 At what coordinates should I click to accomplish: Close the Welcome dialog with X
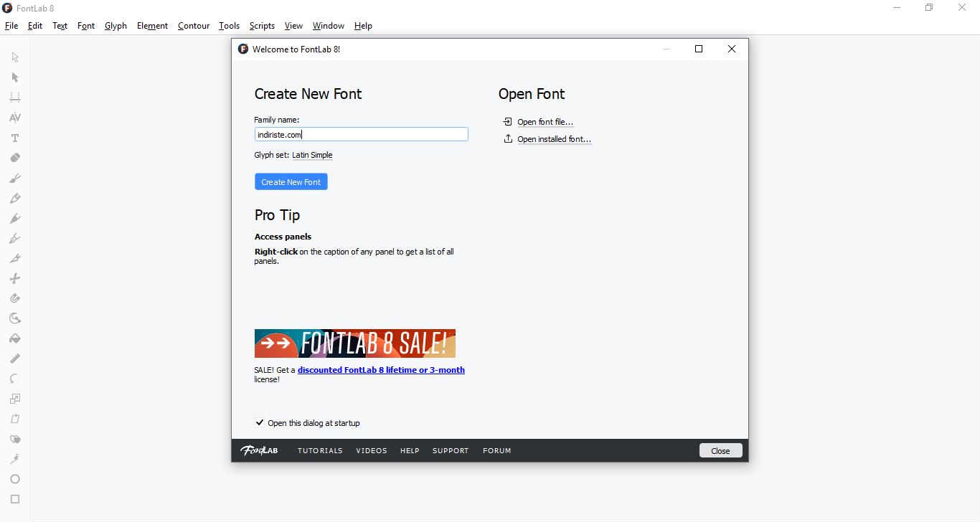tap(731, 49)
